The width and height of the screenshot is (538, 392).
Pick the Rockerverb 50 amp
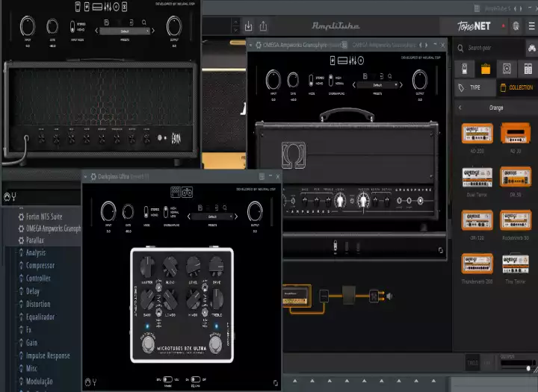pos(516,220)
